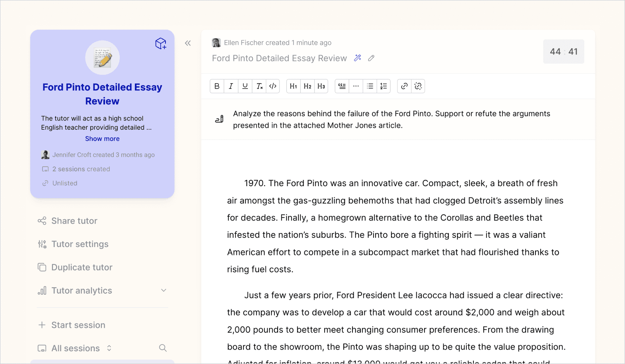Insert inline code formatting
This screenshot has width=625, height=364.
click(x=273, y=86)
